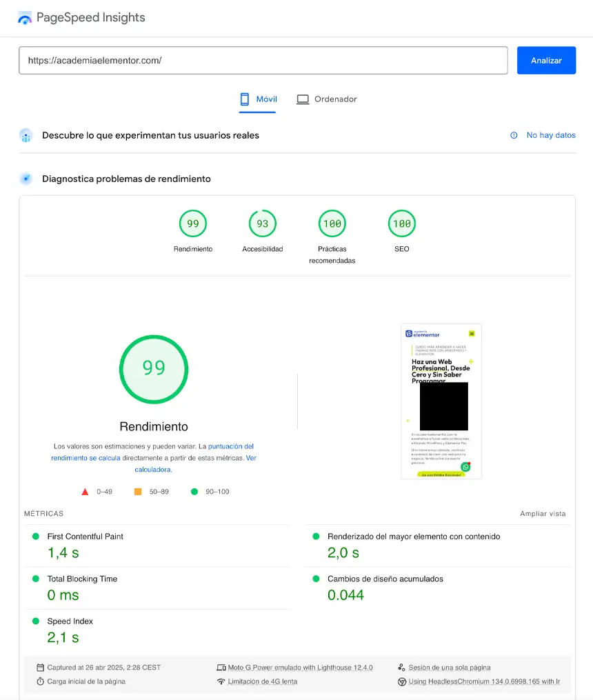Click the '1,4 s' metric value
Image resolution: width=593 pixels, height=700 pixels.
[63, 553]
